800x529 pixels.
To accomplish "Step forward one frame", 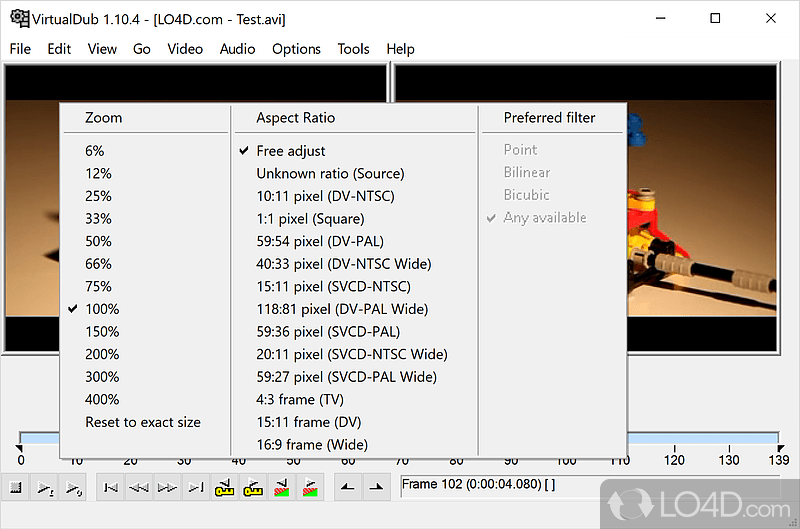I will 167,488.
